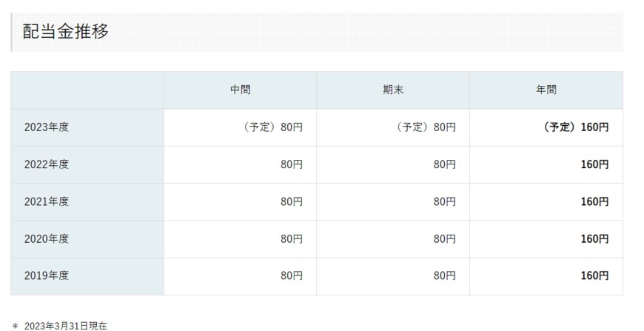644x331 pixels.
Task: Select the 2021年度 年間 160円 value
Action: (594, 201)
